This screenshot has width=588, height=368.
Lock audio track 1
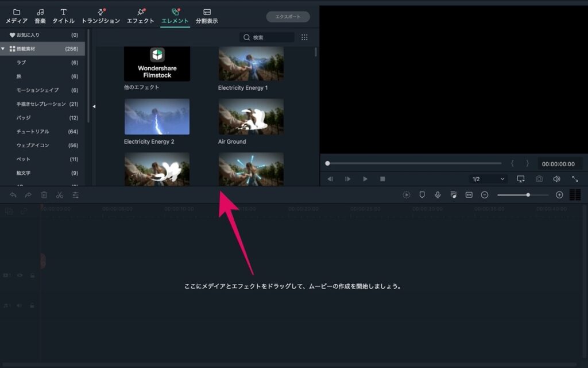[x=32, y=306]
